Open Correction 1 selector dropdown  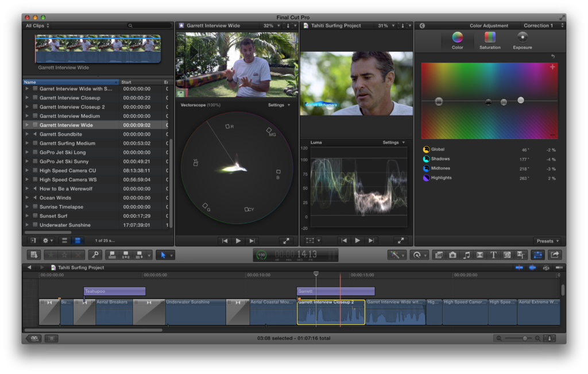pos(543,25)
